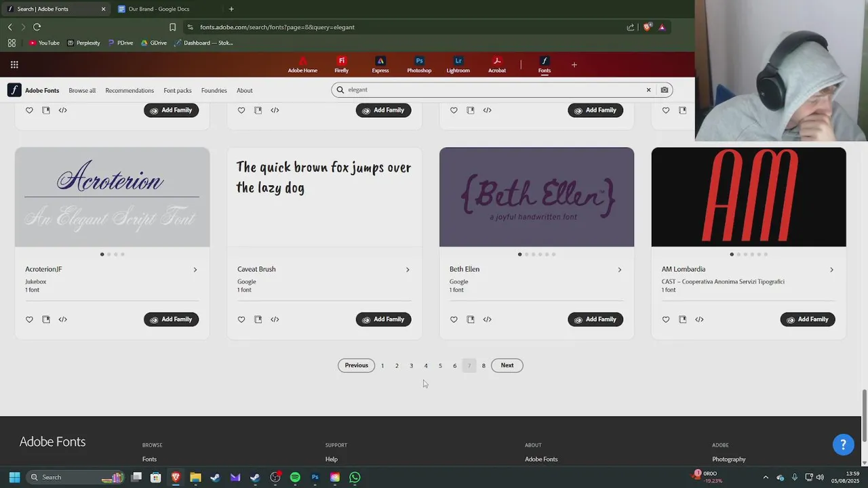This screenshot has width=868, height=488.
Task: Reload the page
Action: (x=37, y=27)
